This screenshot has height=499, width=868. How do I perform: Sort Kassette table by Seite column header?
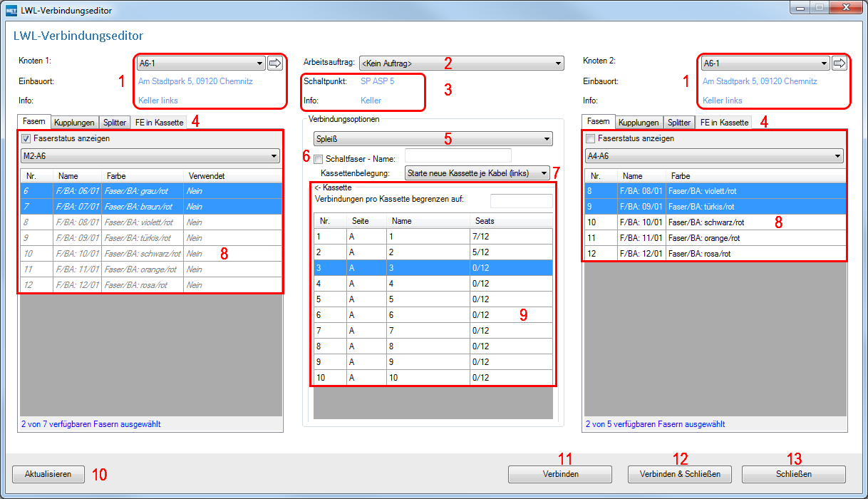pos(368,221)
